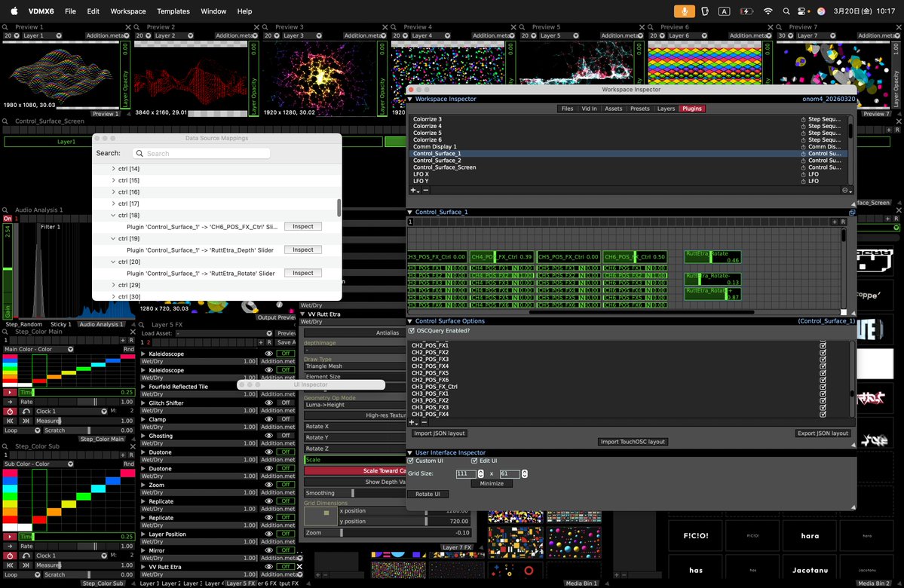This screenshot has height=588, width=904.
Task: Open the Main Color - Color dropdown
Action: (38, 349)
